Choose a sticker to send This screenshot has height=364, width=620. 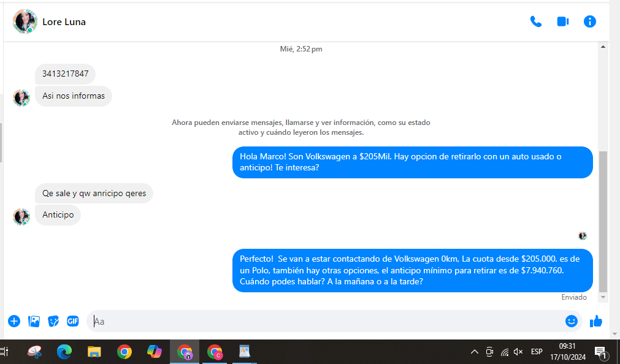pos(53,321)
